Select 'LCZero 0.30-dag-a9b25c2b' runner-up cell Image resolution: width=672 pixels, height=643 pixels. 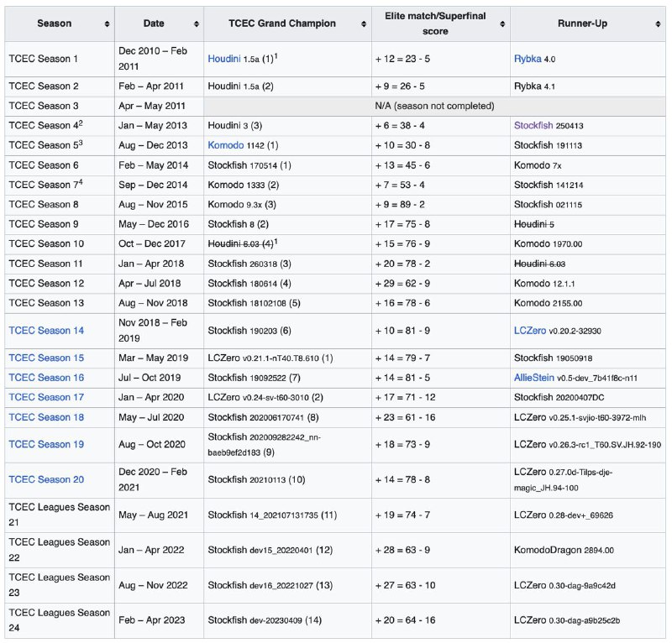(587, 620)
